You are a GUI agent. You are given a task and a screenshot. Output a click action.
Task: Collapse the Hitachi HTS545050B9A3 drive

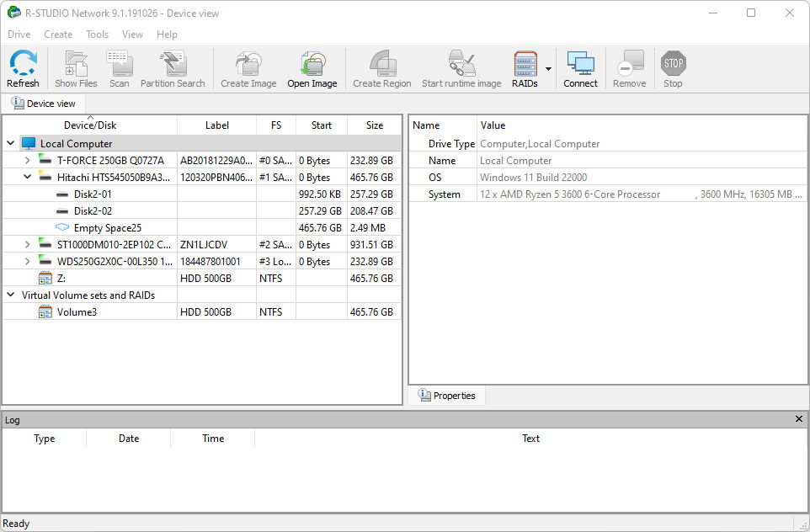coord(27,177)
